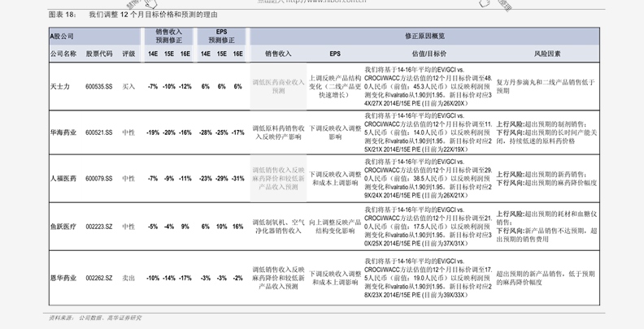Viewport: 644px width, 329px height.
Task: Select stock code 600079.SS
Action: click(x=98, y=179)
